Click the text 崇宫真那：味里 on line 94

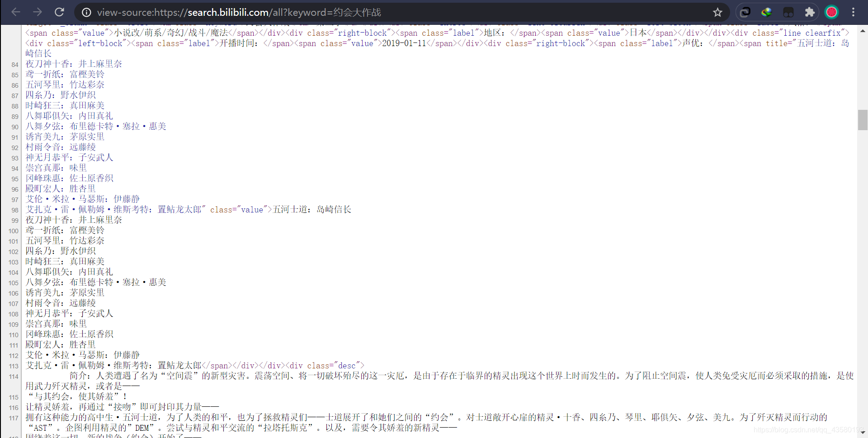[x=56, y=168]
